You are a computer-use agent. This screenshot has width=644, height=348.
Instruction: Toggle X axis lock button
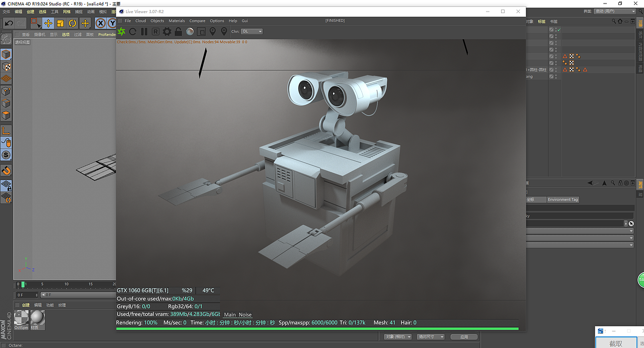click(101, 23)
